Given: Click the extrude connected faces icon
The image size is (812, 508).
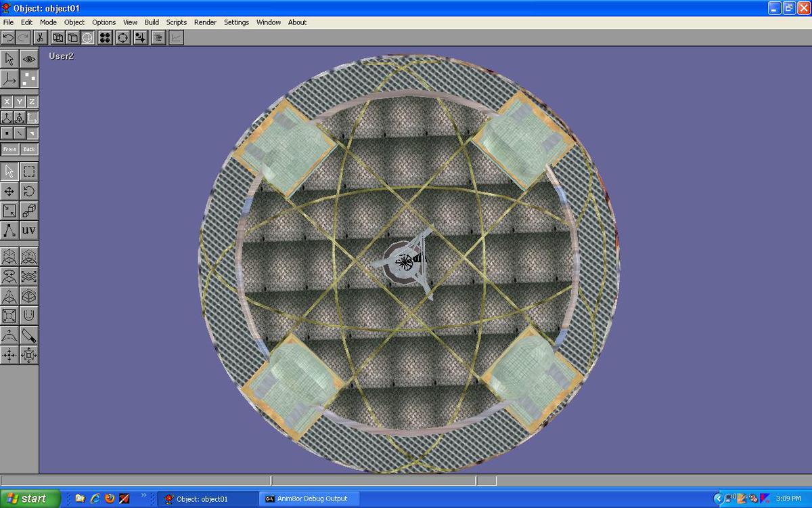Looking at the screenshot, I should 29,257.
